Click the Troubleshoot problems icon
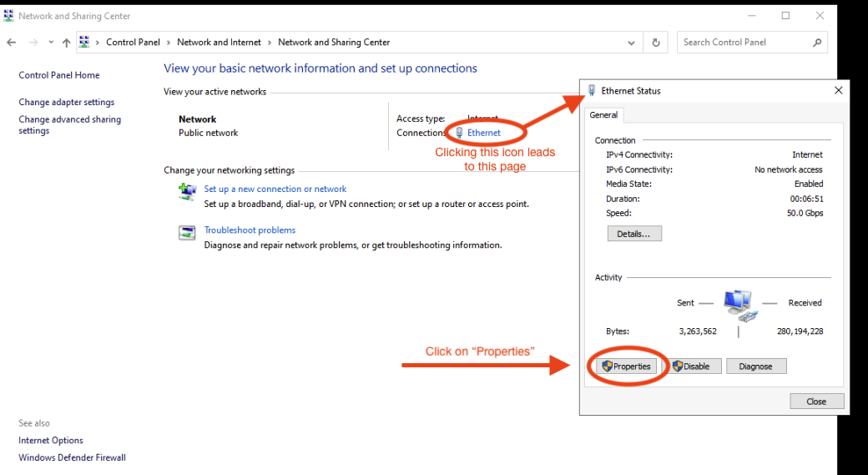The height and width of the screenshot is (475, 868). coord(187,233)
